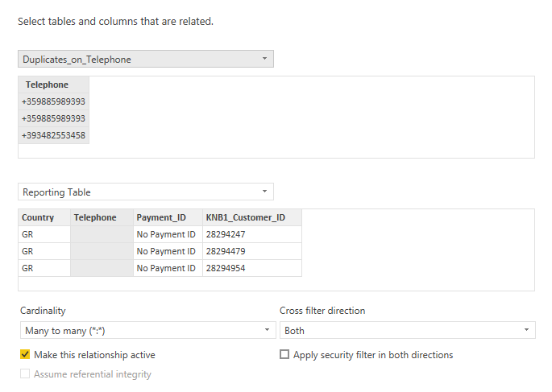This screenshot has width=552, height=392.
Task: Click No Payment ID cell in 28294479 row
Action: (x=168, y=251)
